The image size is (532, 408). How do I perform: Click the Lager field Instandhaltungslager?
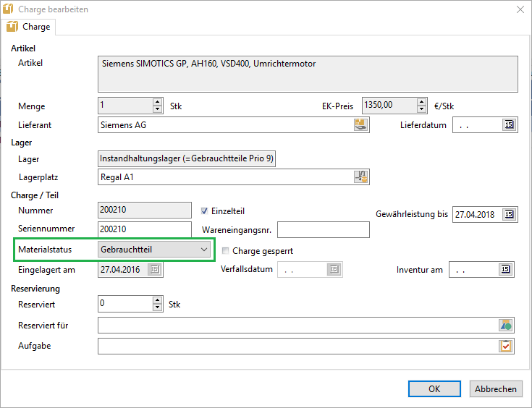pos(187,158)
